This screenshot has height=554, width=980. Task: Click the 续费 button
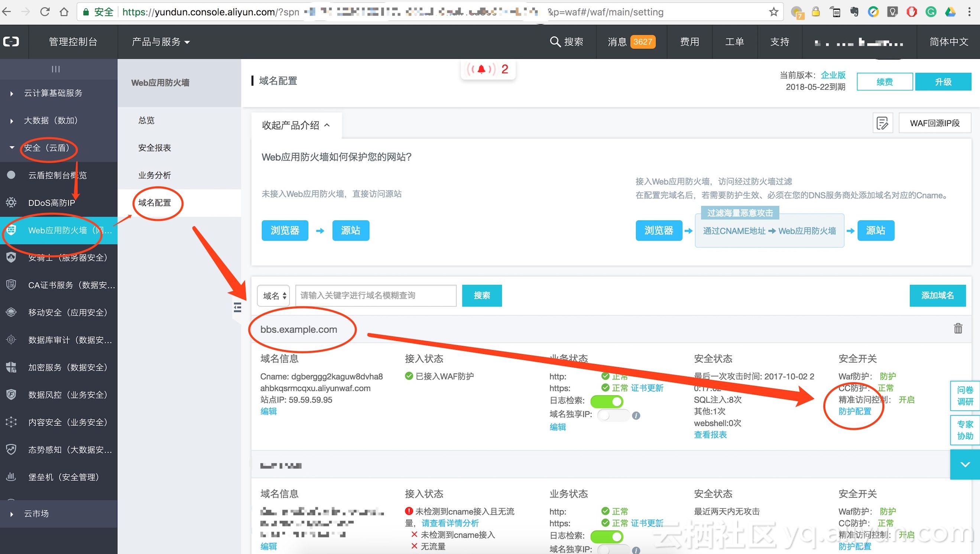coord(885,81)
